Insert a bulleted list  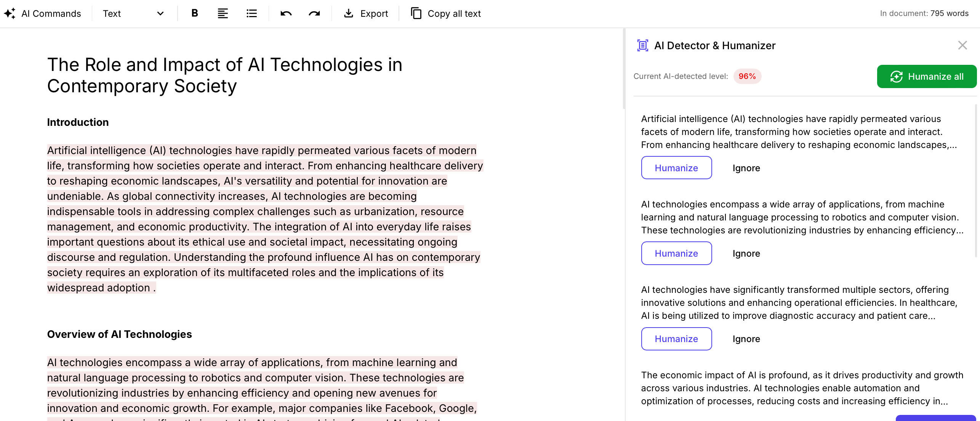pos(251,14)
